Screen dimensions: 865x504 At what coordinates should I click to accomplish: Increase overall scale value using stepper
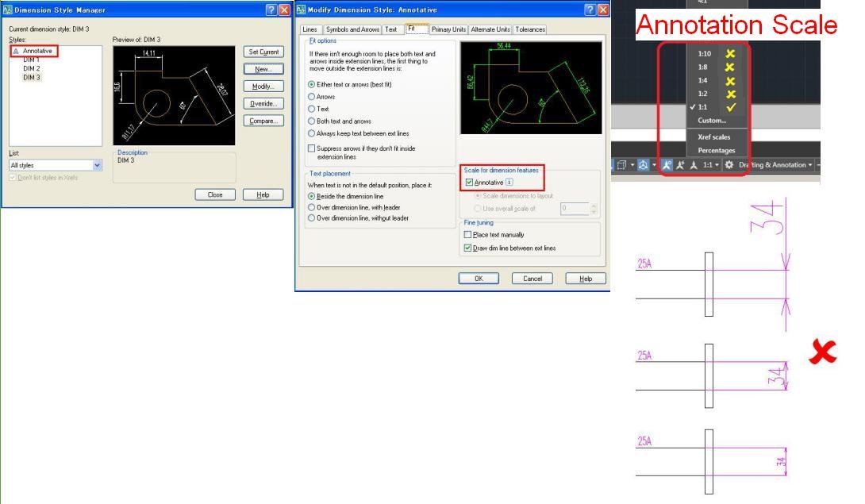point(594,206)
